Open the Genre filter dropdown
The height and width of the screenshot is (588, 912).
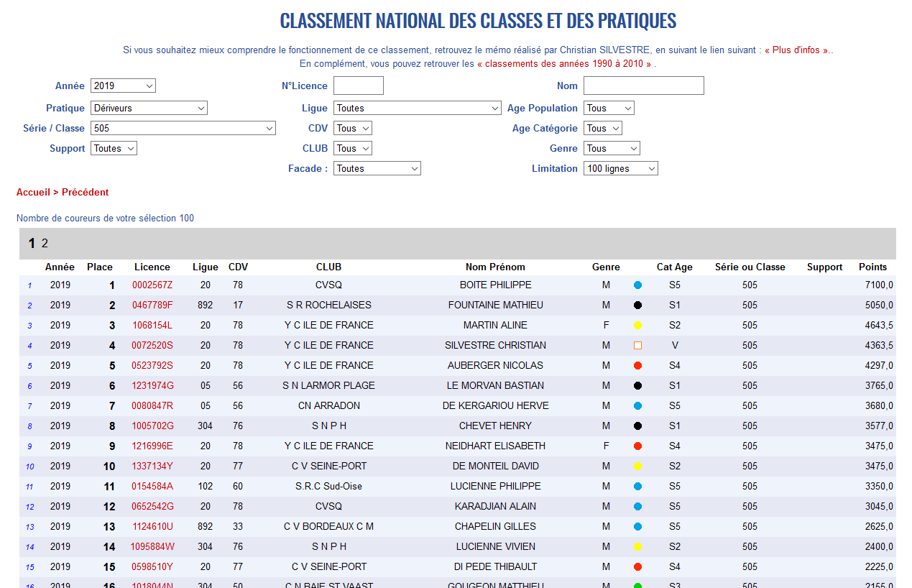click(x=611, y=149)
